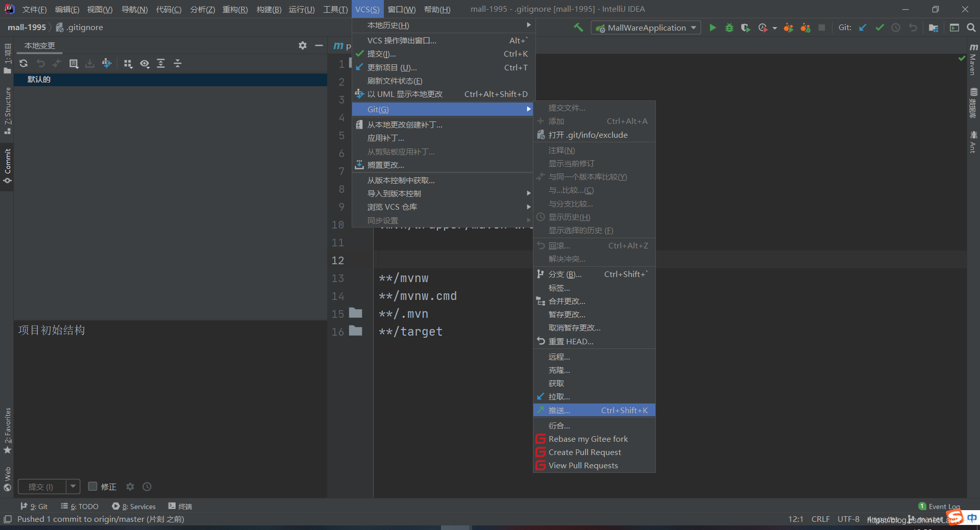Click the Shelve icon in the changes toolbar
Viewport: 980px width, 530px height.
[x=90, y=63]
